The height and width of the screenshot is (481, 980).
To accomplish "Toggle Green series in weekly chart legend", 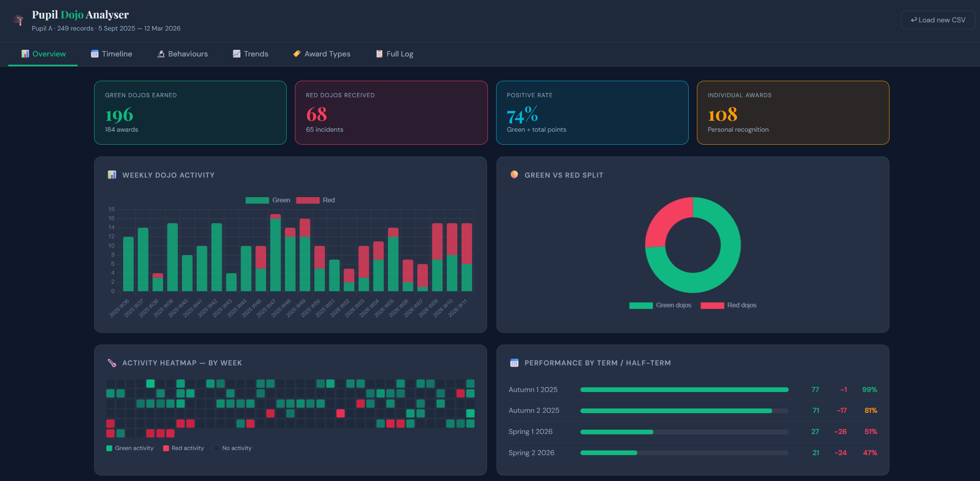I will (268, 200).
